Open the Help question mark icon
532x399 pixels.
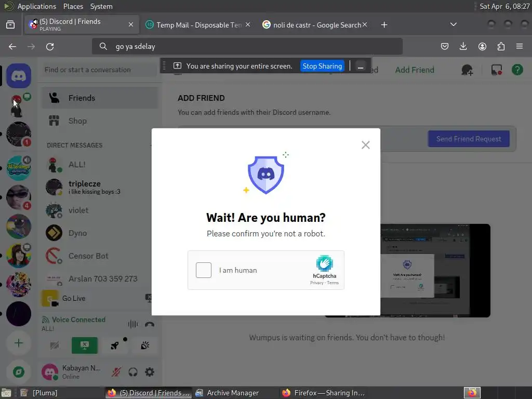(x=517, y=70)
